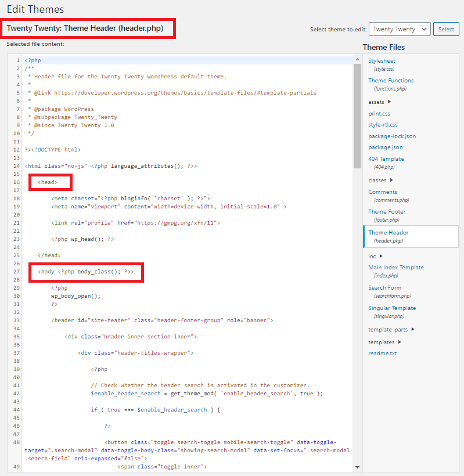Open the theme selection dropdown
Viewport: 464px width, 476px height.
[x=400, y=29]
